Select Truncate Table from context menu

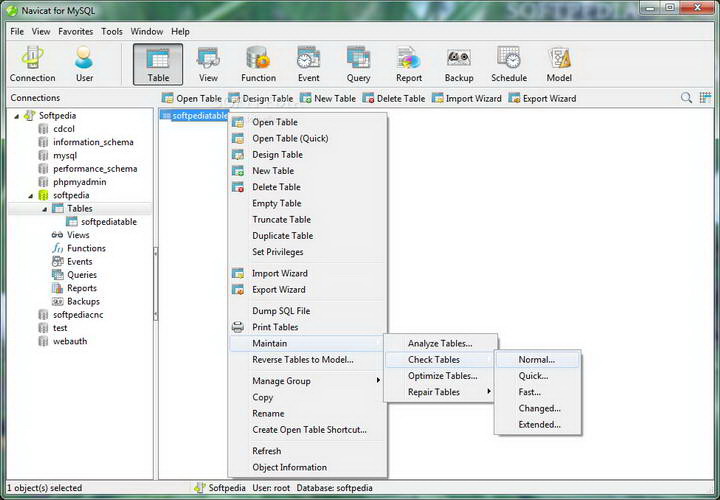tap(281, 220)
